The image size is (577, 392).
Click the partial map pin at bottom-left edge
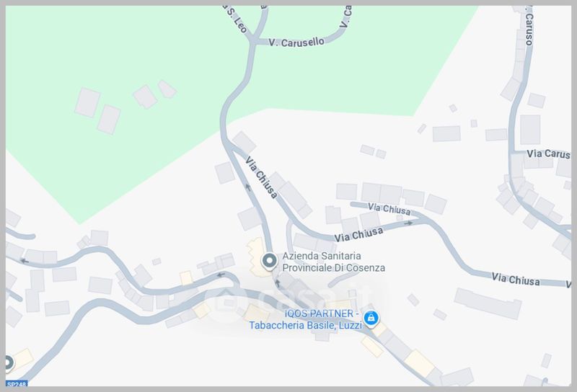(8, 363)
